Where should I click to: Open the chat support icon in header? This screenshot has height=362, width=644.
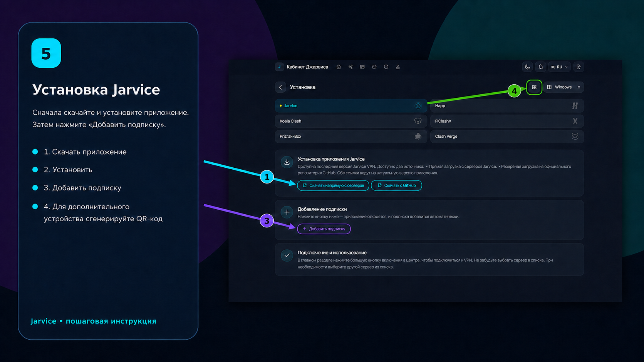(374, 67)
